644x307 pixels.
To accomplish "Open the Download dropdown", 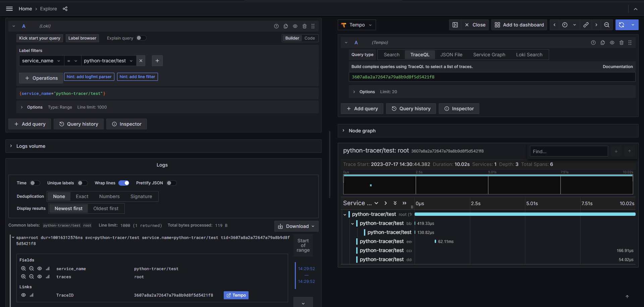I will (x=296, y=226).
